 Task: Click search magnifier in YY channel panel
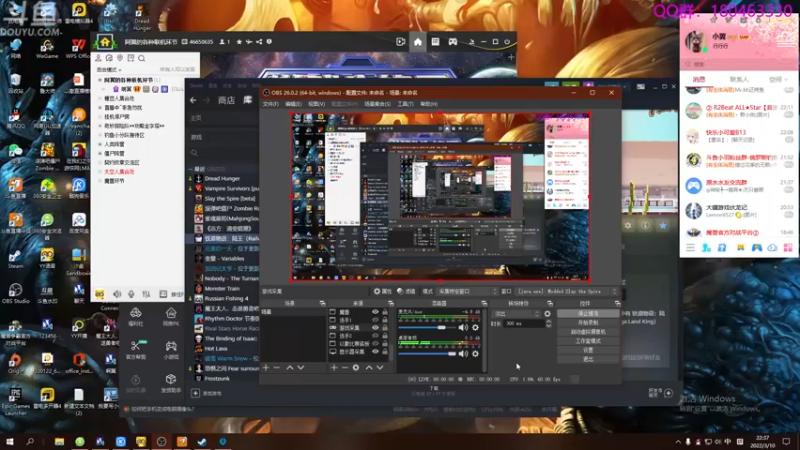[142, 58]
